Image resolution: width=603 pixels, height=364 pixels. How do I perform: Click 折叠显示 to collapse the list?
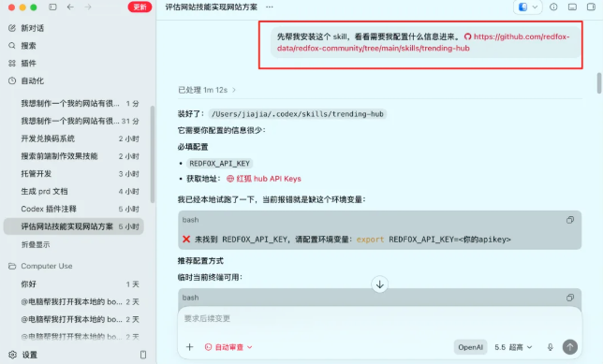(x=36, y=245)
